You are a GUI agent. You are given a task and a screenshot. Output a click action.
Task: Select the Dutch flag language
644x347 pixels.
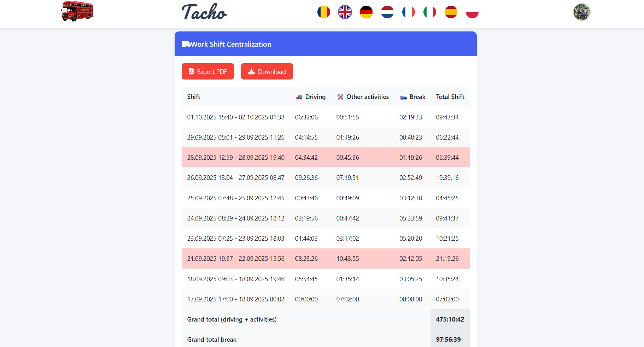(x=387, y=12)
